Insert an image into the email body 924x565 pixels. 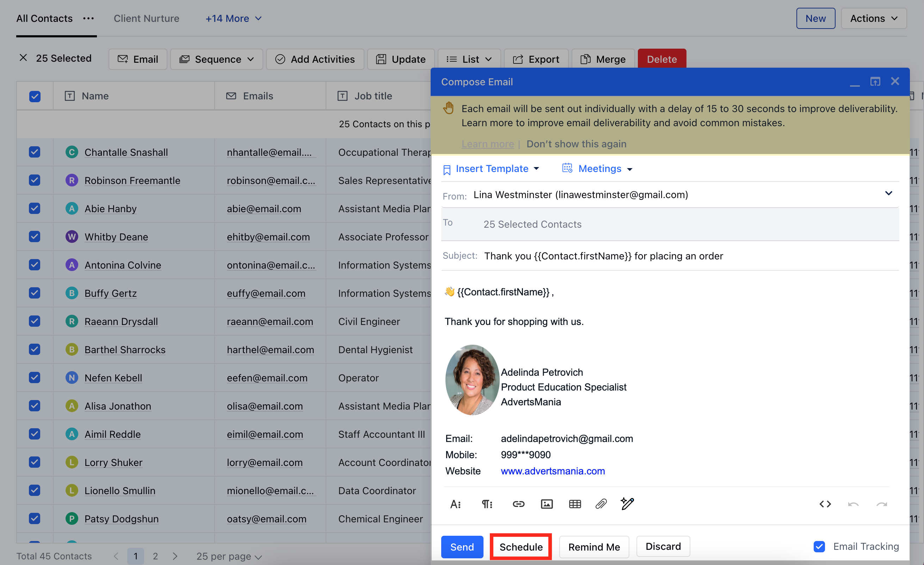[x=547, y=504]
